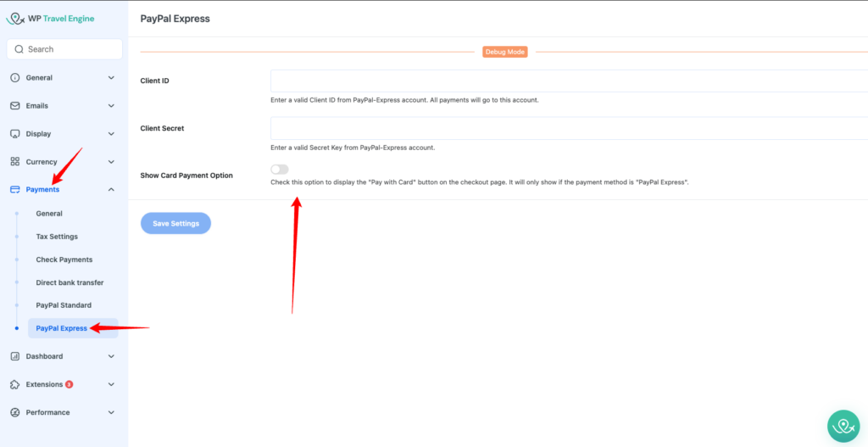Viewport: 868px width, 447px height.
Task: Open the Currency menu label
Action: (42, 162)
